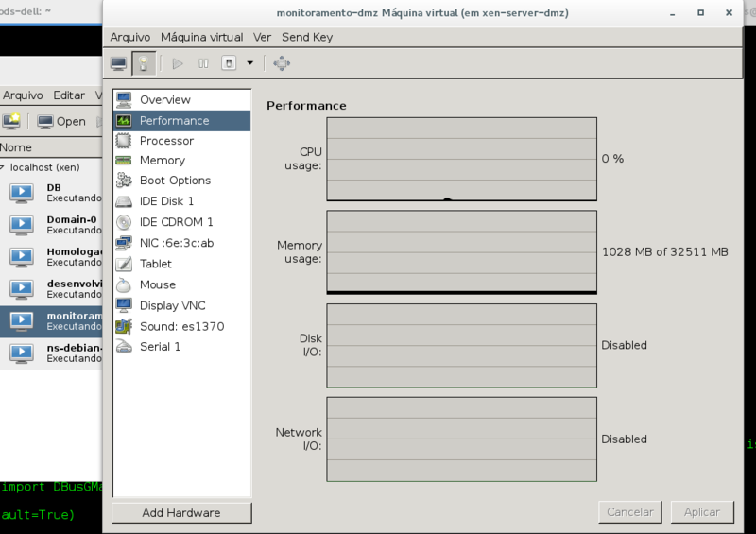Show the graphical console view
Viewport: 756px width, 534px height.
pyautogui.click(x=118, y=63)
